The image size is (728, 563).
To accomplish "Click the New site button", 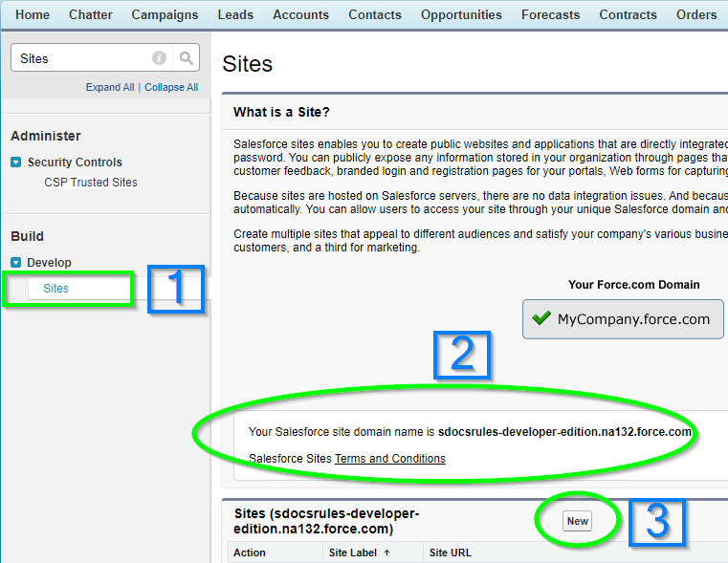I will [577, 521].
